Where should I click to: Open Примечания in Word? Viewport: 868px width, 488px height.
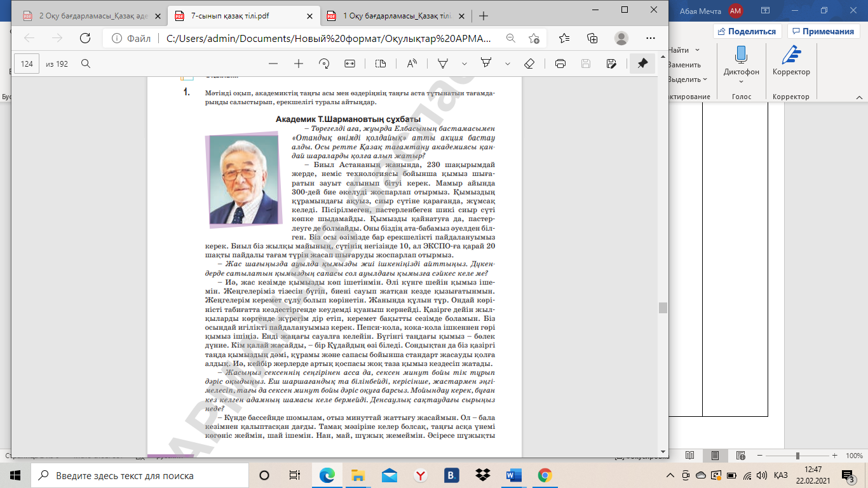click(x=824, y=31)
